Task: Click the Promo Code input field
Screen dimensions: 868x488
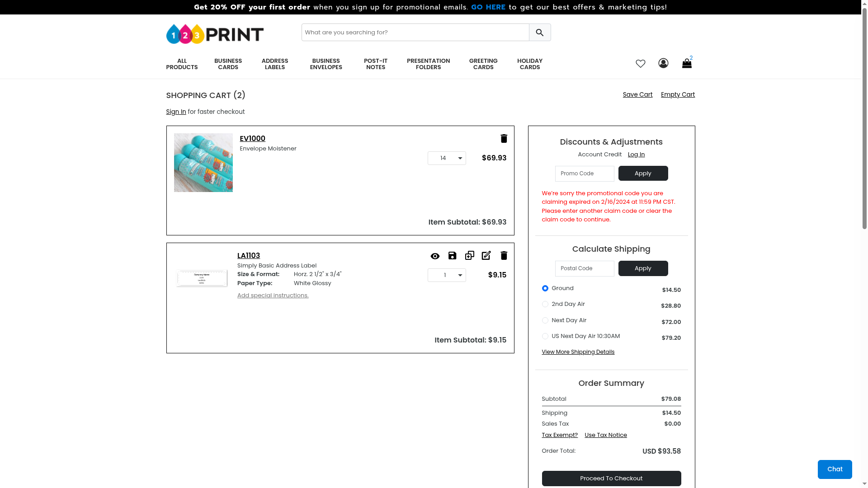Action: click(584, 174)
